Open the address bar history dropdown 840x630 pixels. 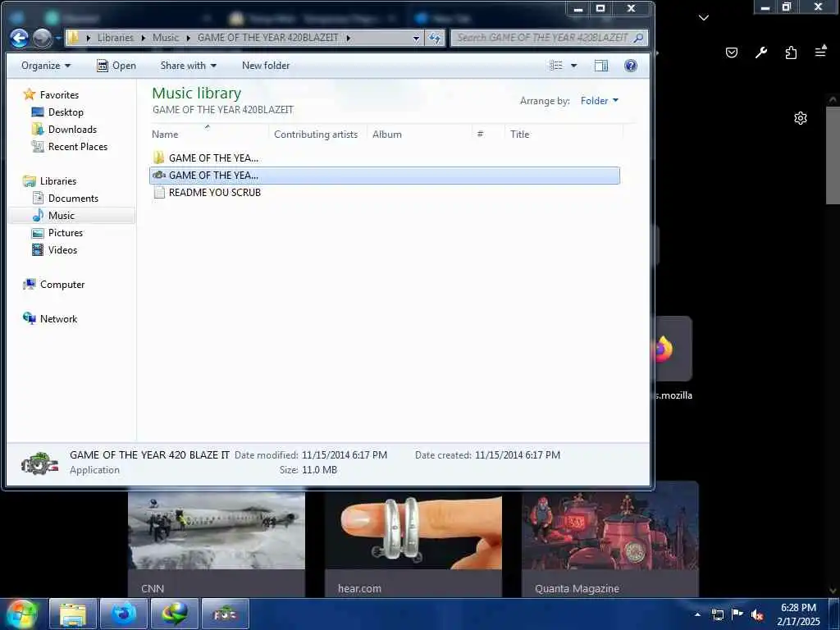416,38
